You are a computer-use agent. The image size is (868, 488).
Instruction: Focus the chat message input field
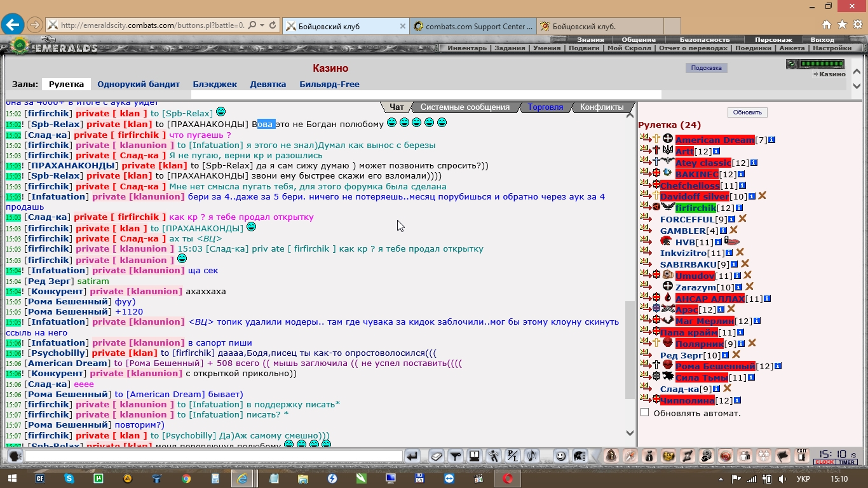tap(214, 456)
